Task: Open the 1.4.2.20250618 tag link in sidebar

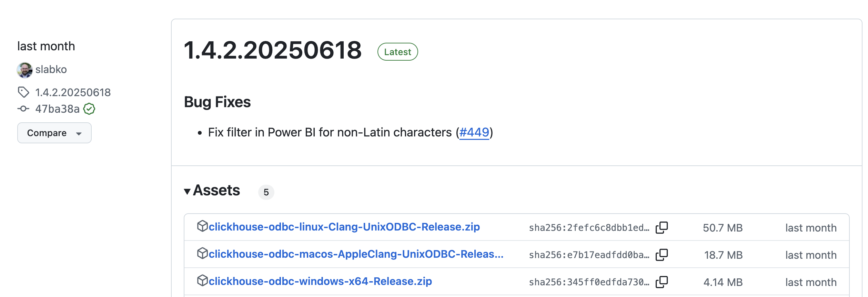Action: (73, 92)
